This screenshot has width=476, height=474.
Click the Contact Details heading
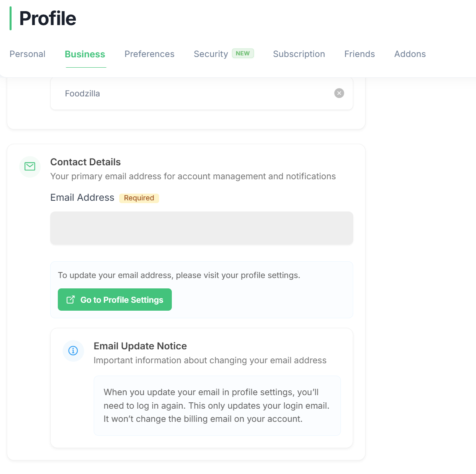(x=85, y=162)
